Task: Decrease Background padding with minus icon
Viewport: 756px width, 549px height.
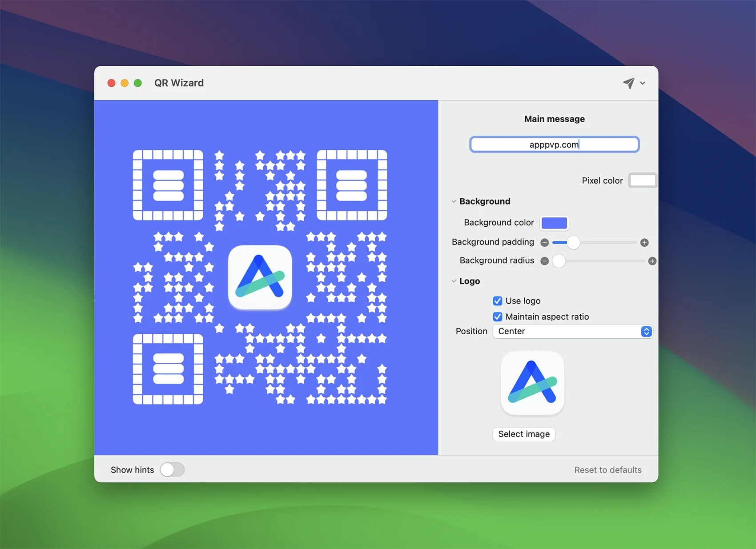Action: click(544, 242)
